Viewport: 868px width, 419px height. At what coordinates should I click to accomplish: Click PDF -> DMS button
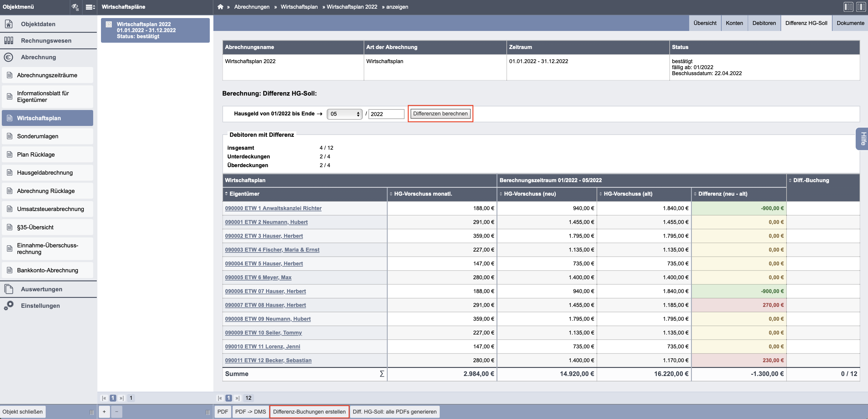(250, 411)
